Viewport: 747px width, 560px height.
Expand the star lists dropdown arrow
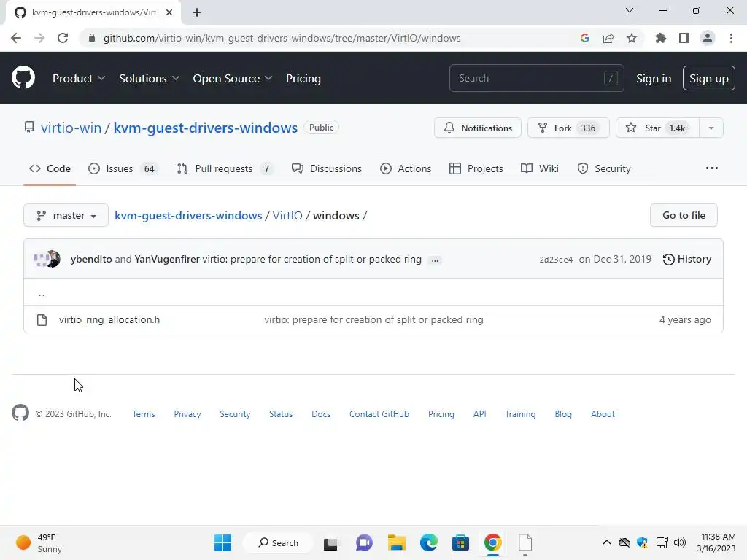[711, 128]
